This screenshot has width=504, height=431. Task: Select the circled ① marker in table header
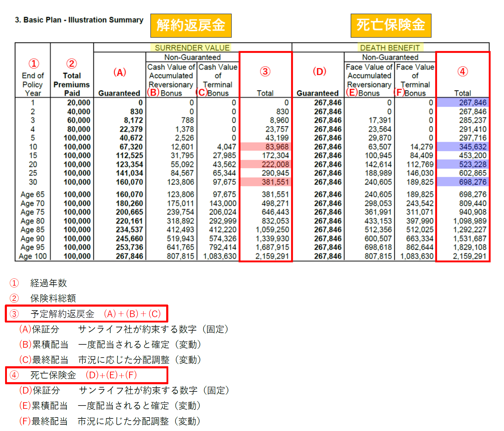pos(34,64)
